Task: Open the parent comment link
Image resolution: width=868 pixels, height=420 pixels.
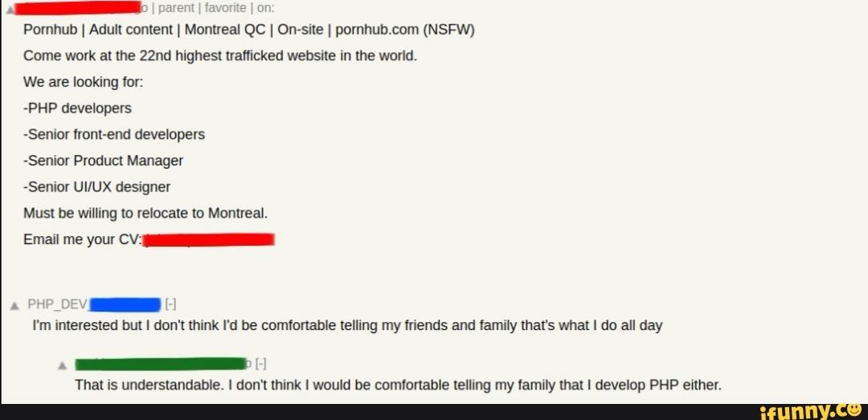Action: (x=176, y=8)
